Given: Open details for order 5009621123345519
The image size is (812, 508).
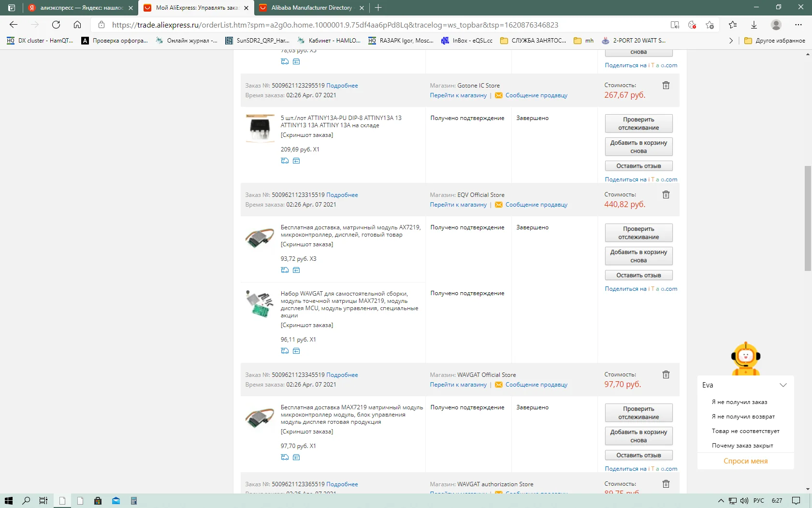Looking at the screenshot, I should 342,375.
